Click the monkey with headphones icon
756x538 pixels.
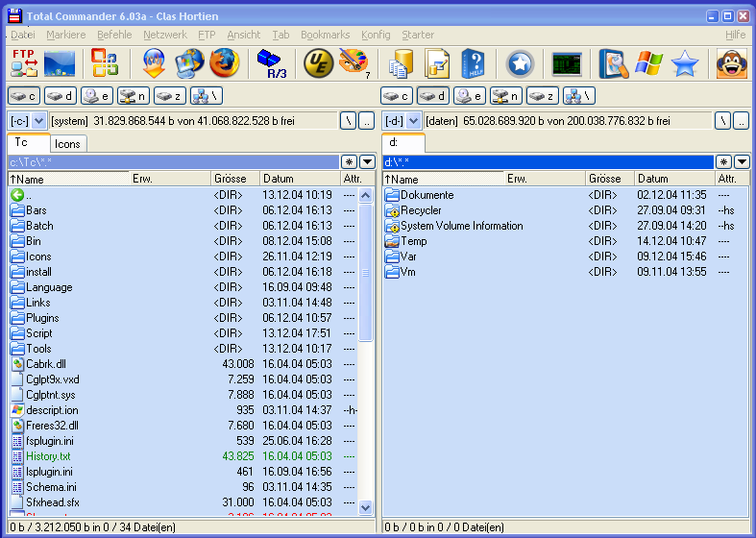click(732, 63)
